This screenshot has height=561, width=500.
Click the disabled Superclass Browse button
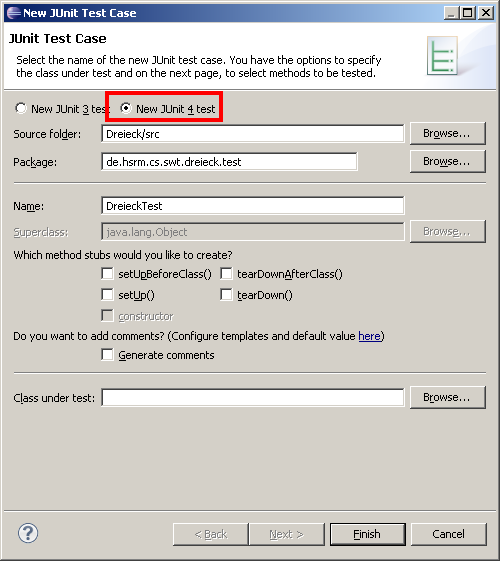tap(448, 231)
